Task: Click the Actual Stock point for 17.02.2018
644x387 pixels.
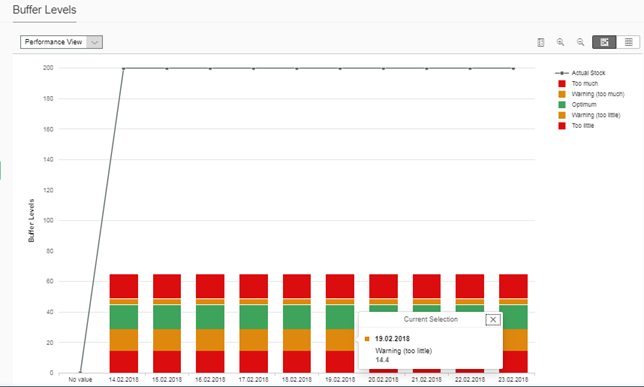Action: [253, 69]
